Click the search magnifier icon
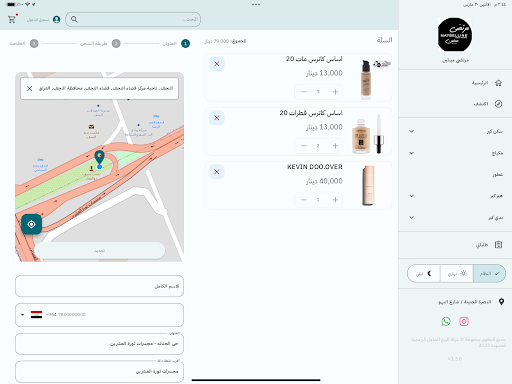Viewport: 512px width, 384px height. (x=74, y=19)
